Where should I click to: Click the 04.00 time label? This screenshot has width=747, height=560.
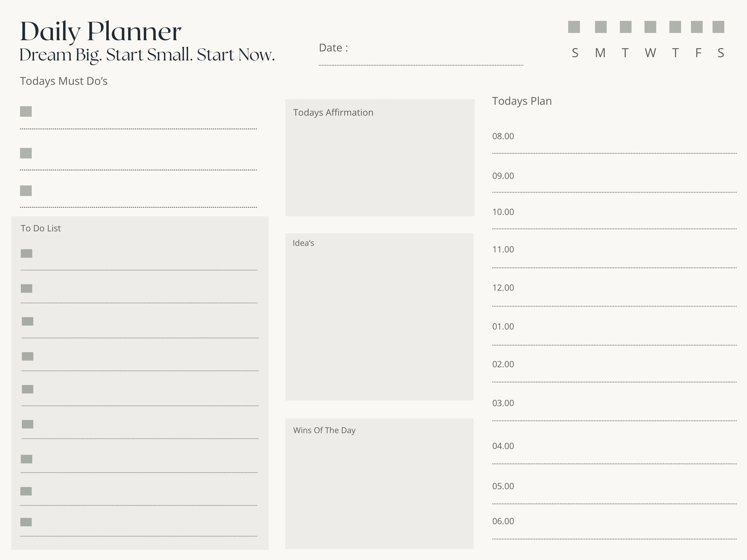coord(503,446)
